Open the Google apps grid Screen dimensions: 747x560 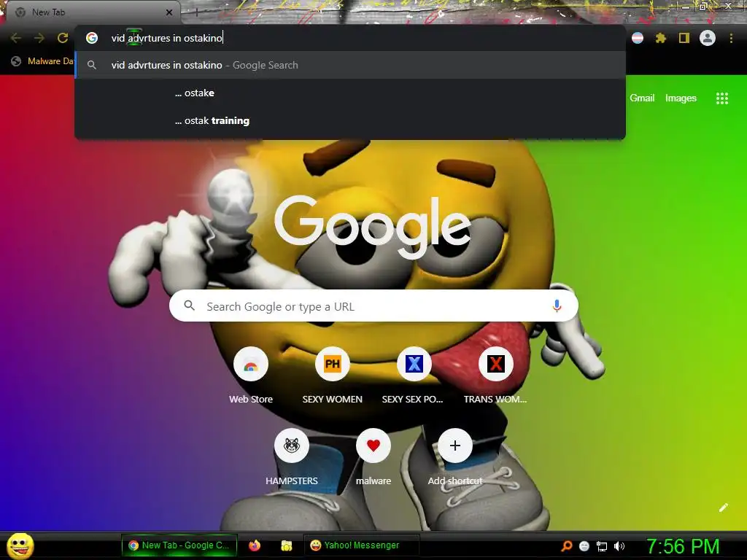[x=722, y=98]
